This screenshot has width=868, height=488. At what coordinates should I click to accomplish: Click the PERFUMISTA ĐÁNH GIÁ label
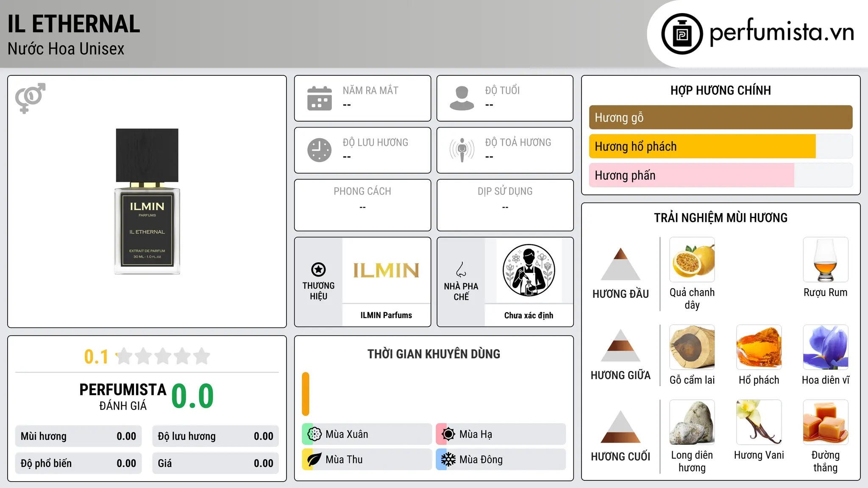tap(123, 397)
